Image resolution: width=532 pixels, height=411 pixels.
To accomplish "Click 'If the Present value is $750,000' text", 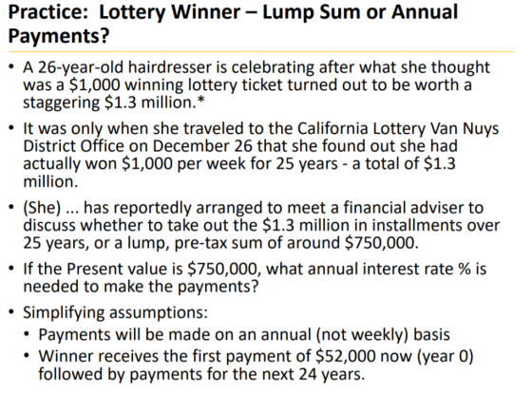I will (140, 269).
